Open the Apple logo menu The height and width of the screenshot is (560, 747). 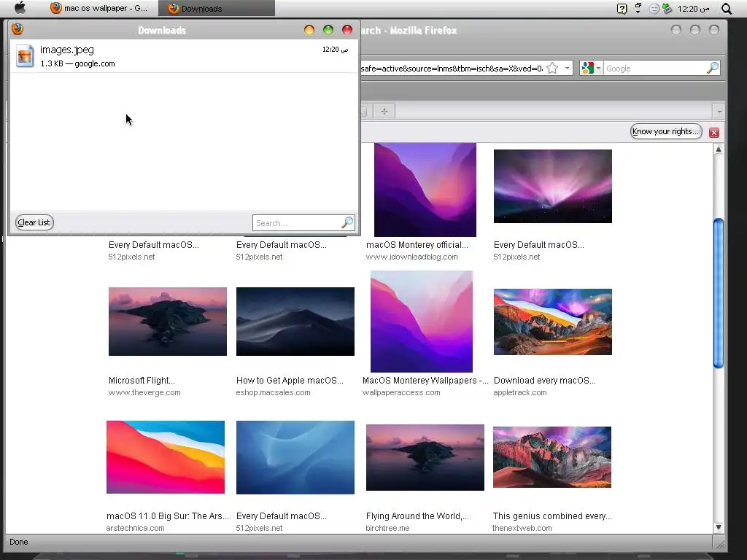[20, 7]
